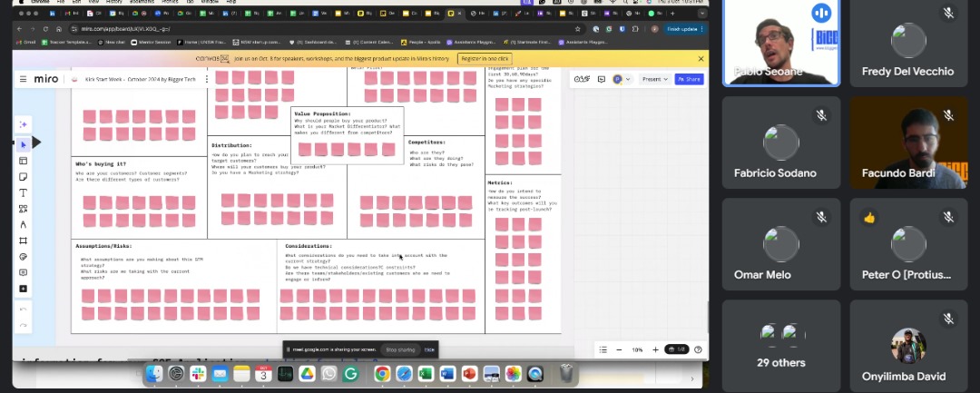This screenshot has height=393, width=980.
Task: Open the timer and voting tools icon
Action: (582, 79)
